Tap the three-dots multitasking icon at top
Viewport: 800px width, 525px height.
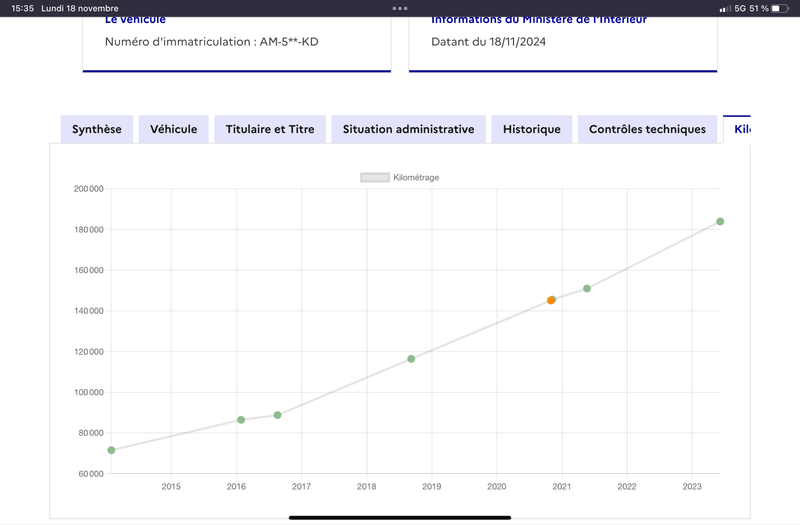(x=400, y=8)
